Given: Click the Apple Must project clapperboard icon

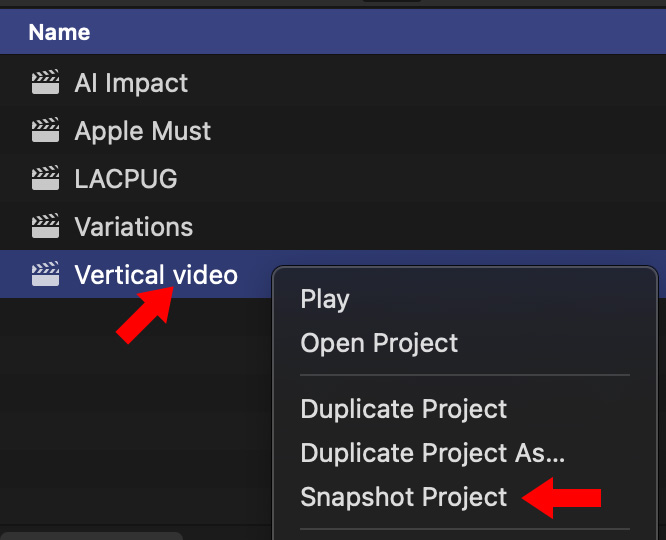Looking at the screenshot, I should click(45, 131).
